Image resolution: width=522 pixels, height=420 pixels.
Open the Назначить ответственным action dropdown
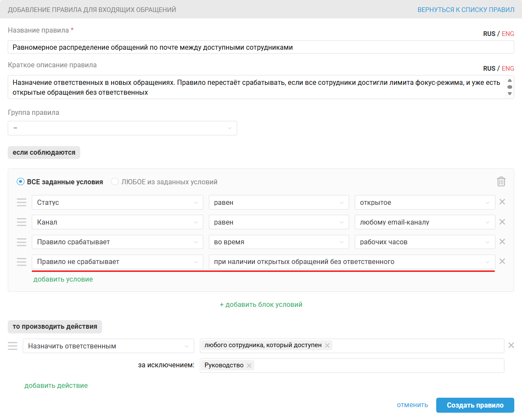[x=108, y=346]
